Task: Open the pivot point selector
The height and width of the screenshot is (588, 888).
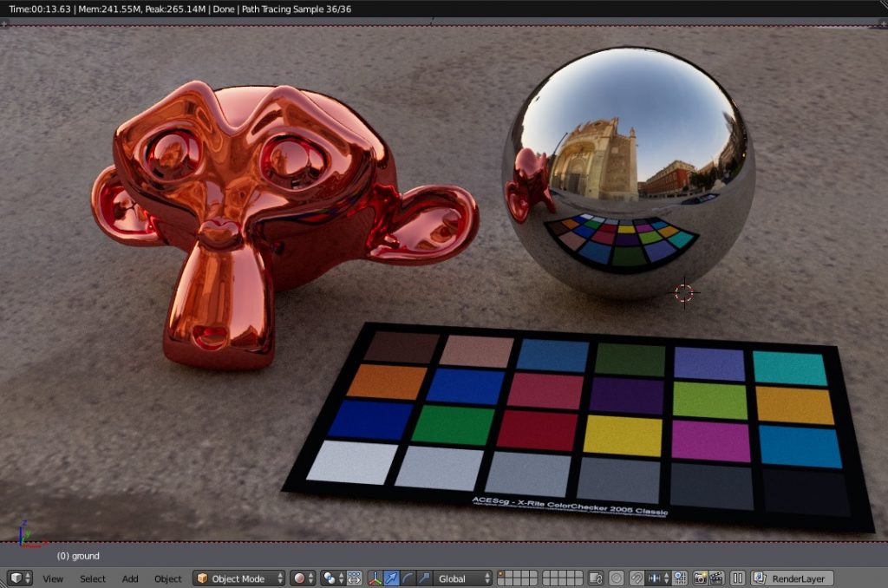Action: 332,578
